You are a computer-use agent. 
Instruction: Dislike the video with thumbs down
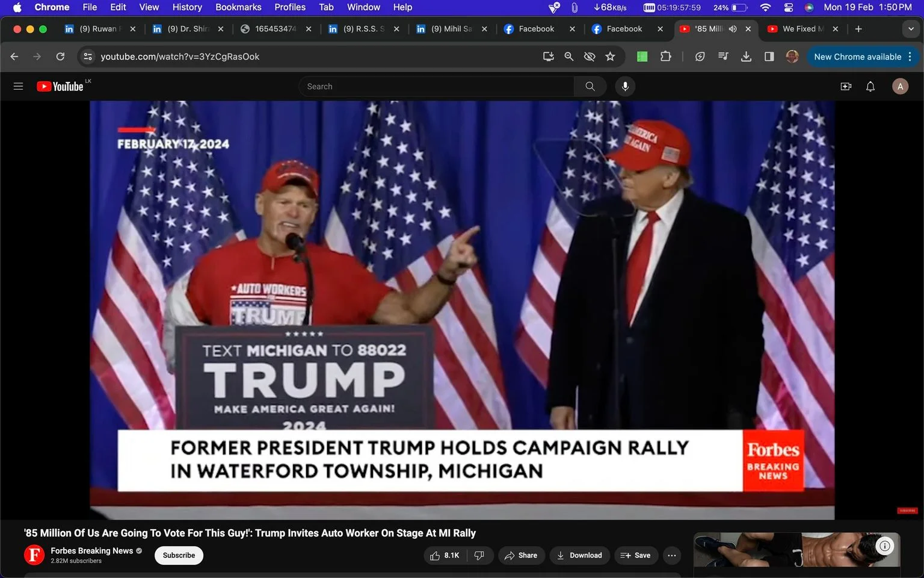(x=479, y=555)
